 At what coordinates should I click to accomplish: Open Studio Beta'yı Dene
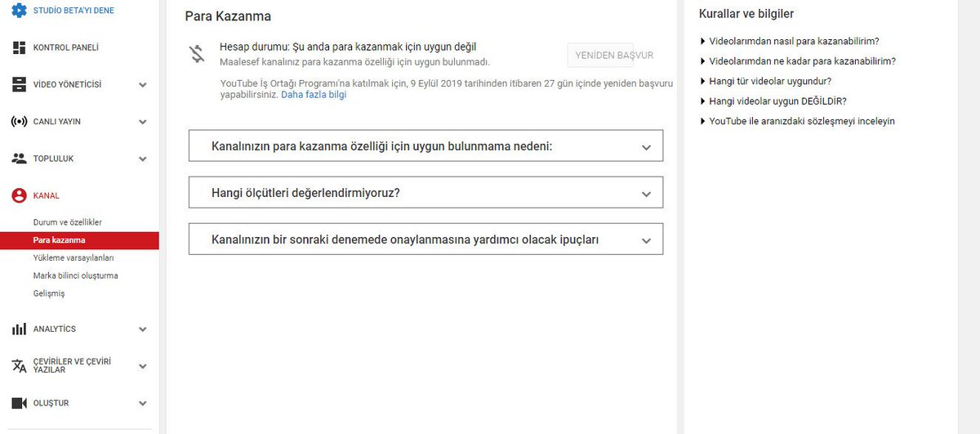pos(73,11)
